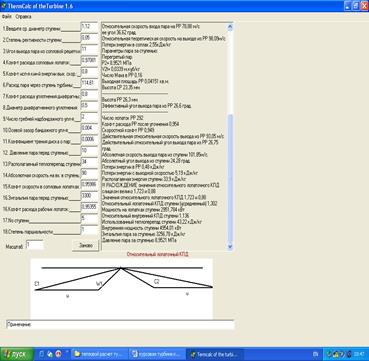Focus field 6 steam flow through stage
The height and width of the screenshot is (361, 369).
click(x=89, y=84)
